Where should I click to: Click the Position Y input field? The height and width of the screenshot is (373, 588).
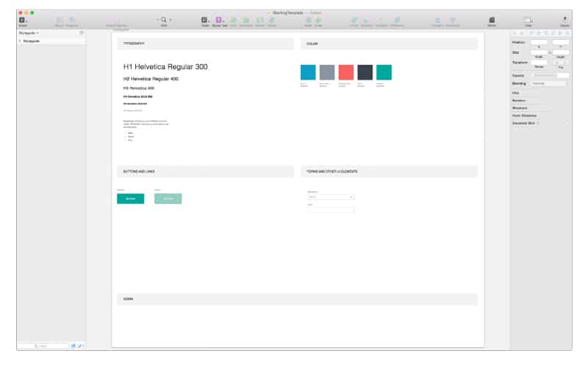pos(561,43)
